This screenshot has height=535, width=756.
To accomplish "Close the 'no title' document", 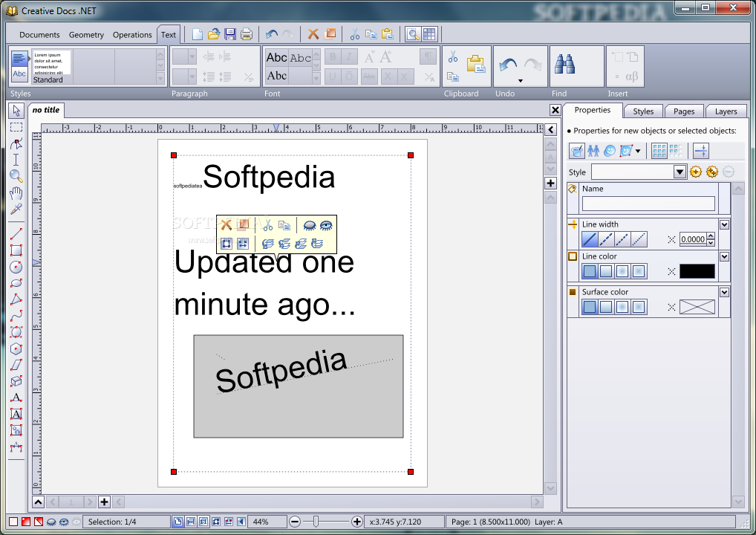I will coord(555,110).
